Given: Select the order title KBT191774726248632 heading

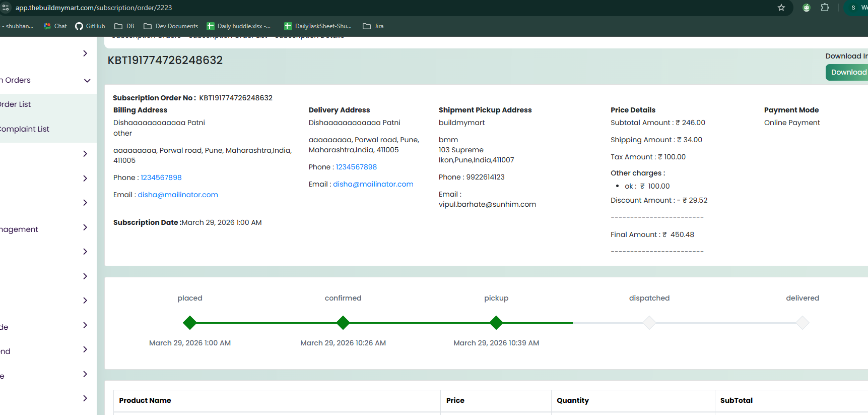Looking at the screenshot, I should click(x=165, y=60).
